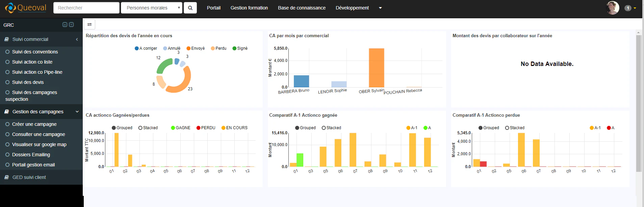This screenshot has width=644, height=207.
Task: Open Créer une campagne link
Action: [34, 124]
